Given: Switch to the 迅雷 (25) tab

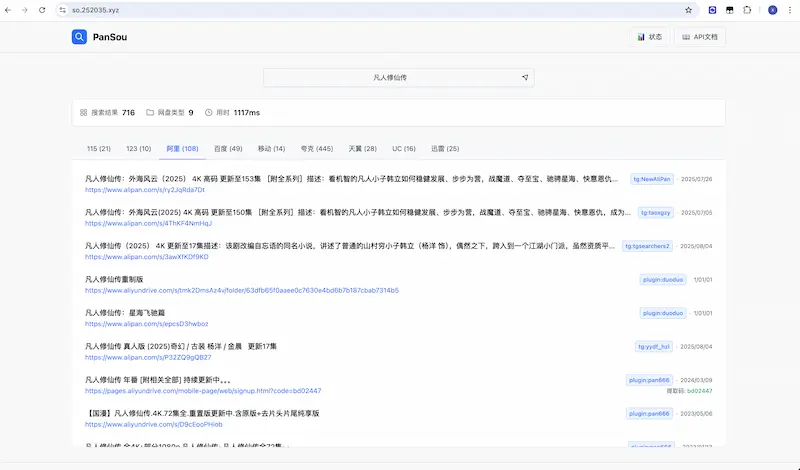Looking at the screenshot, I should (x=445, y=149).
